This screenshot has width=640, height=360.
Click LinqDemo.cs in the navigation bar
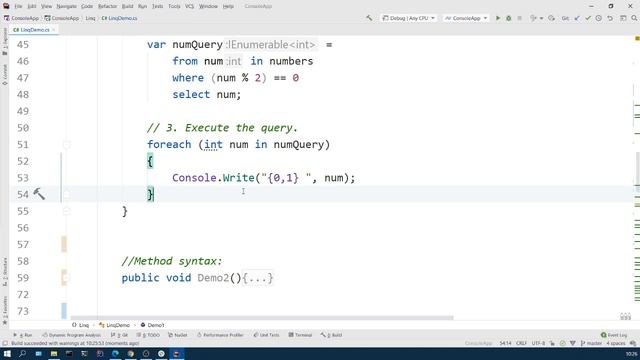click(120, 18)
